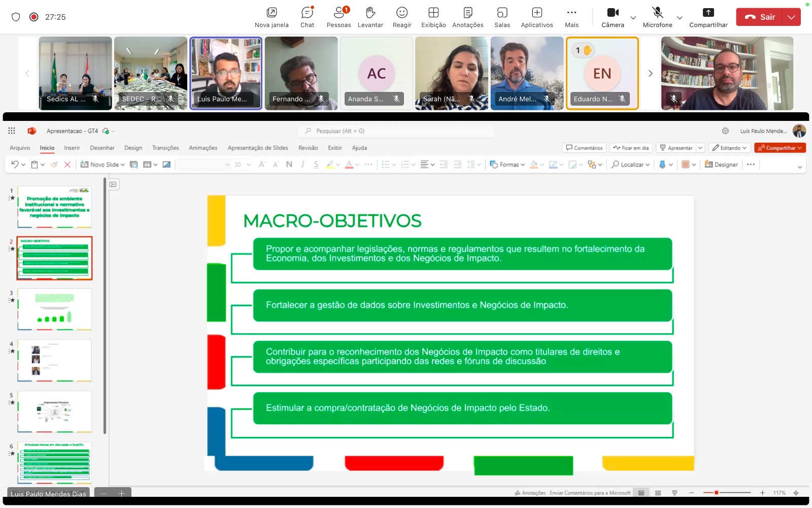Switch to the Inserir ribbon tab
The height and width of the screenshot is (508, 812).
coord(72,148)
